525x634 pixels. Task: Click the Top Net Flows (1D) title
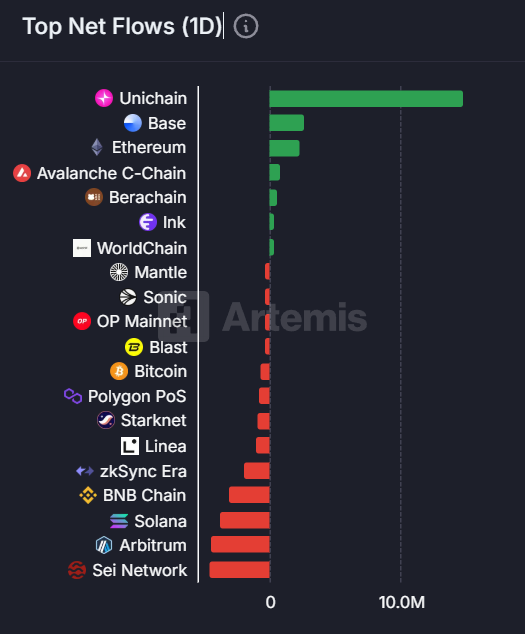(x=123, y=27)
